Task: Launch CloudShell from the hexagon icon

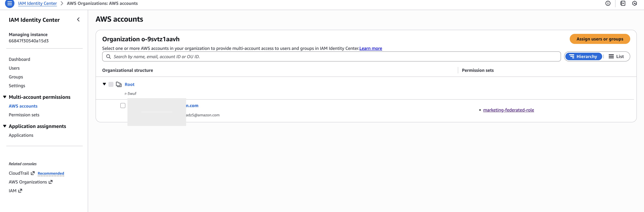Action: 635,3
